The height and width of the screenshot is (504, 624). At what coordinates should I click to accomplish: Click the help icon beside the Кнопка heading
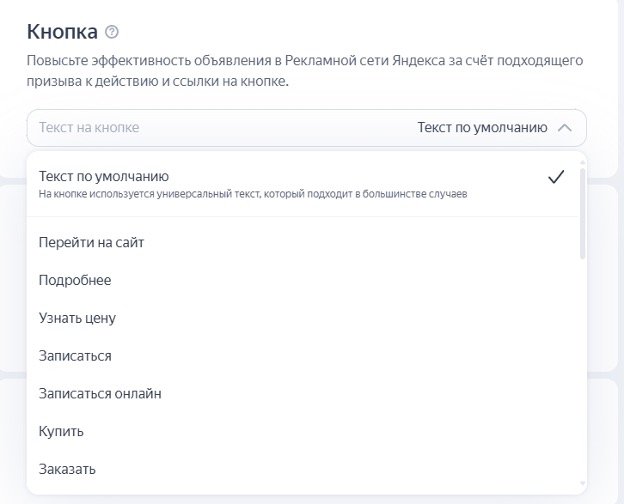tap(112, 31)
